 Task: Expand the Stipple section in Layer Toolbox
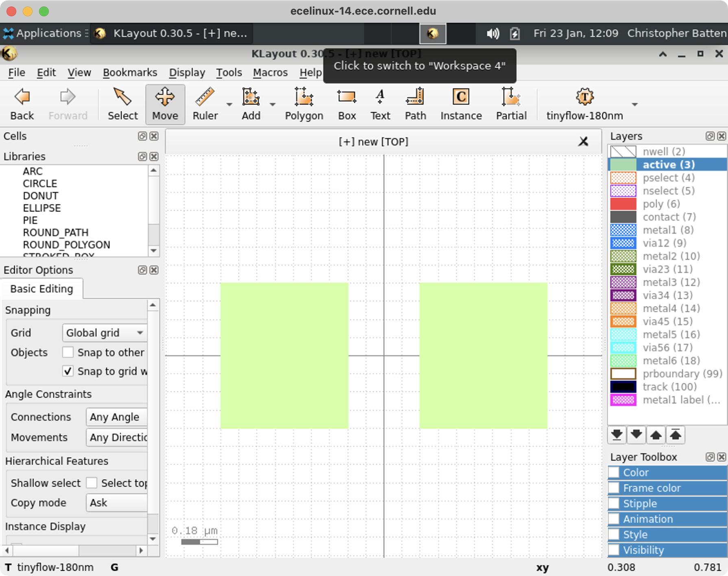(614, 504)
